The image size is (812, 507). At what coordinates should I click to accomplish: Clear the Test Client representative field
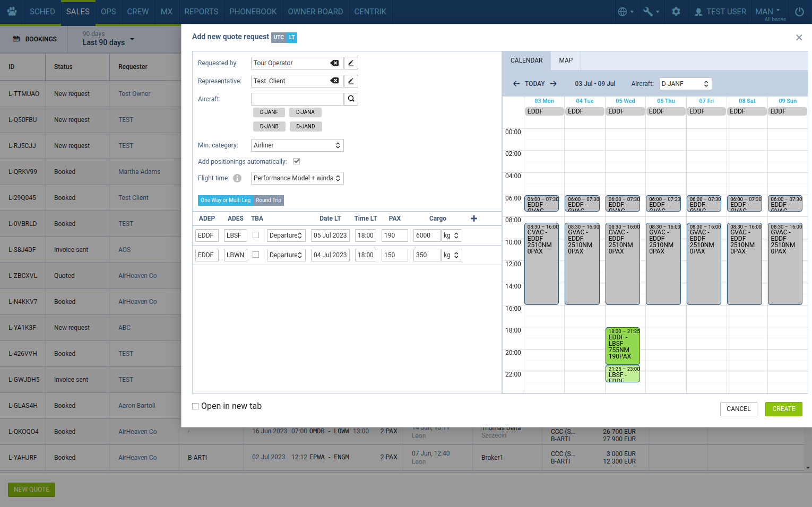coord(334,81)
